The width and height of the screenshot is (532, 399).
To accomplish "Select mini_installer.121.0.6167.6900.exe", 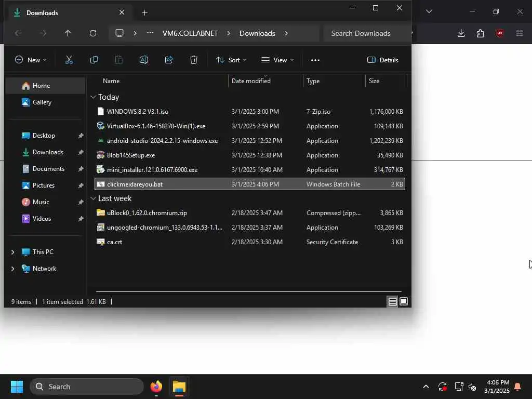I will click(250, 170).
